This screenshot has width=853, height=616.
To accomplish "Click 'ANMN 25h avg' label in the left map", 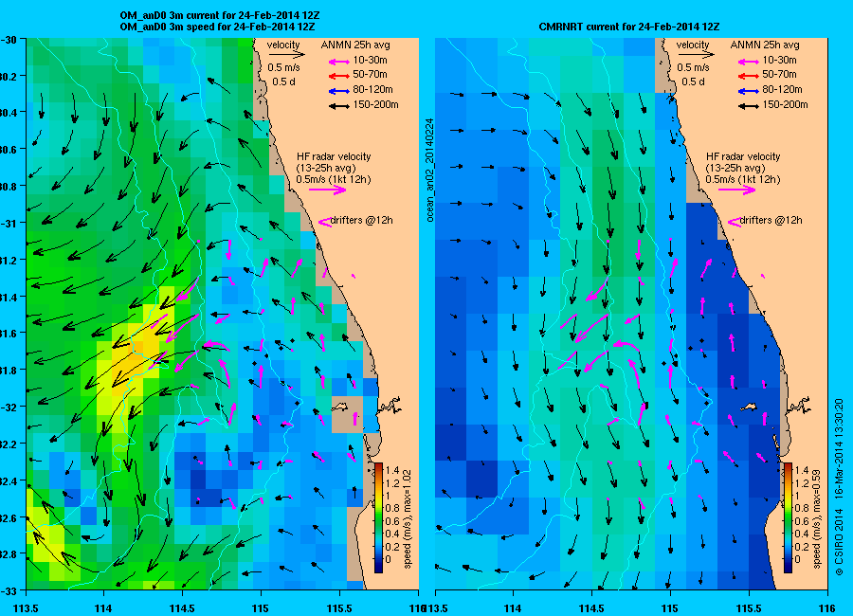I will pos(355,45).
